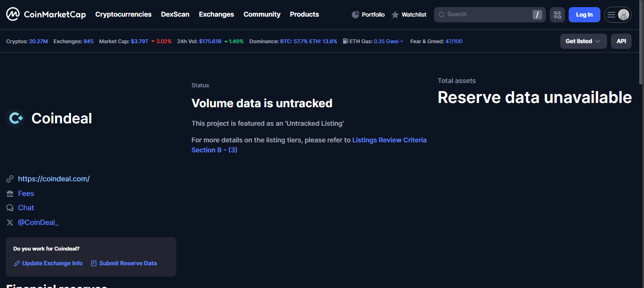Viewport: 644px width, 288px height.
Task: Open the Cryptocurrencies menu
Action: 123,14
